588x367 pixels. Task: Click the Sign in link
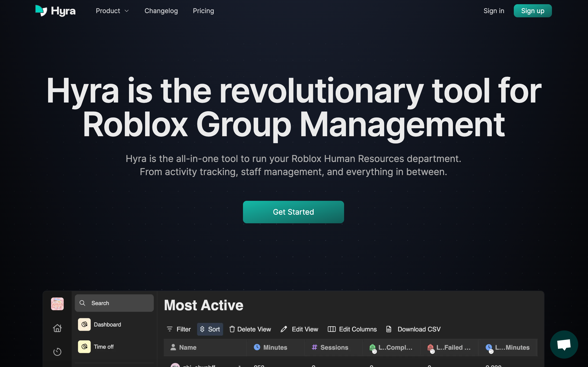[494, 11]
